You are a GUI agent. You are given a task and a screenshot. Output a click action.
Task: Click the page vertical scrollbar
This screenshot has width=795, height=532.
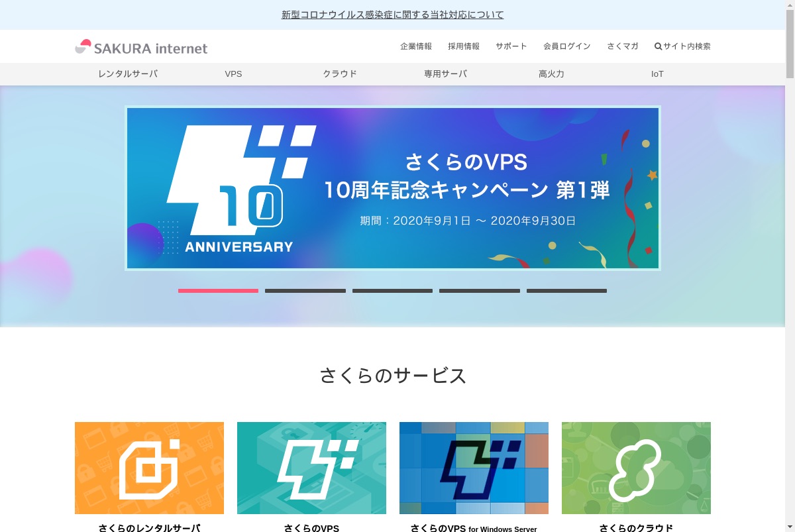tap(790, 266)
